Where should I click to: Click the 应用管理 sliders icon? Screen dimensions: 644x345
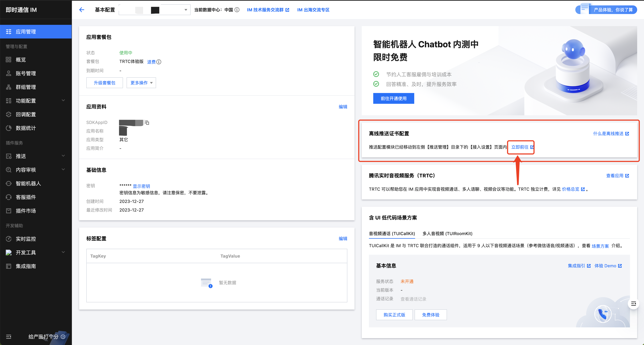coord(8,31)
